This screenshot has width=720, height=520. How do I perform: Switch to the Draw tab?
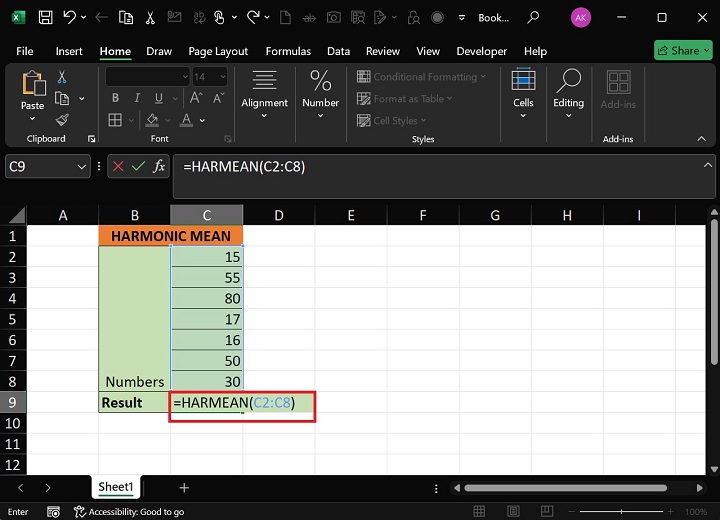click(x=159, y=51)
